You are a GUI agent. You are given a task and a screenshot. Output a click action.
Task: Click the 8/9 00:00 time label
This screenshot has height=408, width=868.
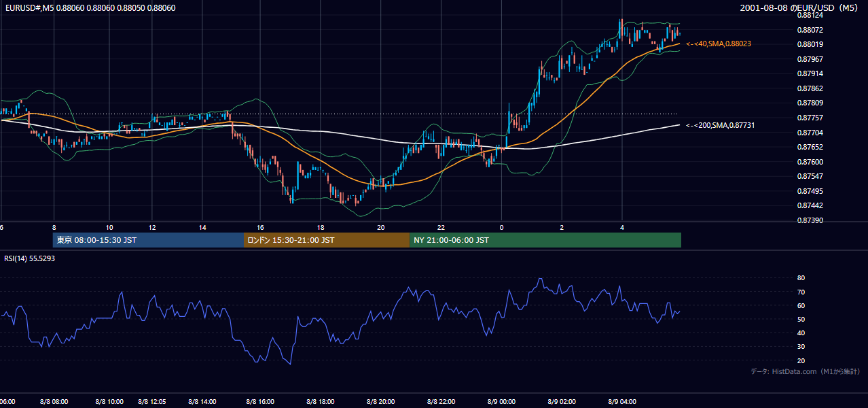point(501,401)
